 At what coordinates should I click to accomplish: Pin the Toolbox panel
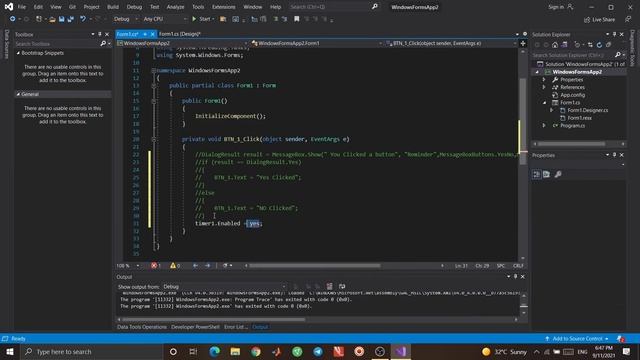pos(100,34)
